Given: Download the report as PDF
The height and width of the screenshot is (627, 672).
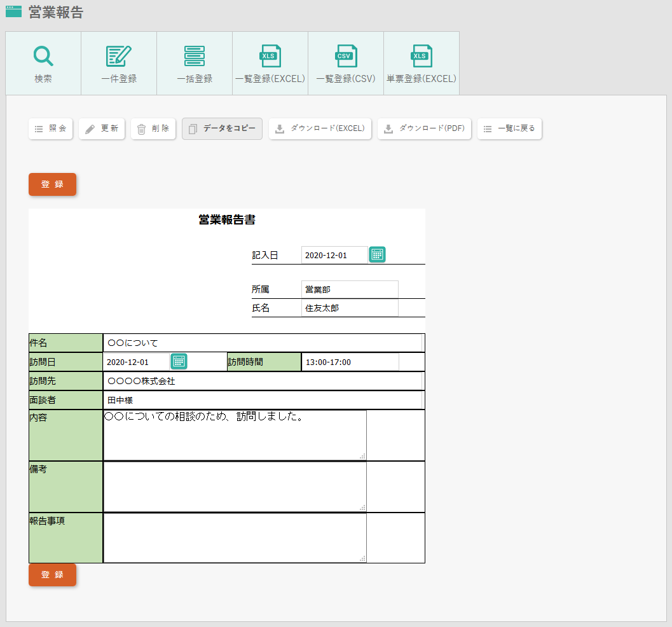Looking at the screenshot, I should 424,128.
